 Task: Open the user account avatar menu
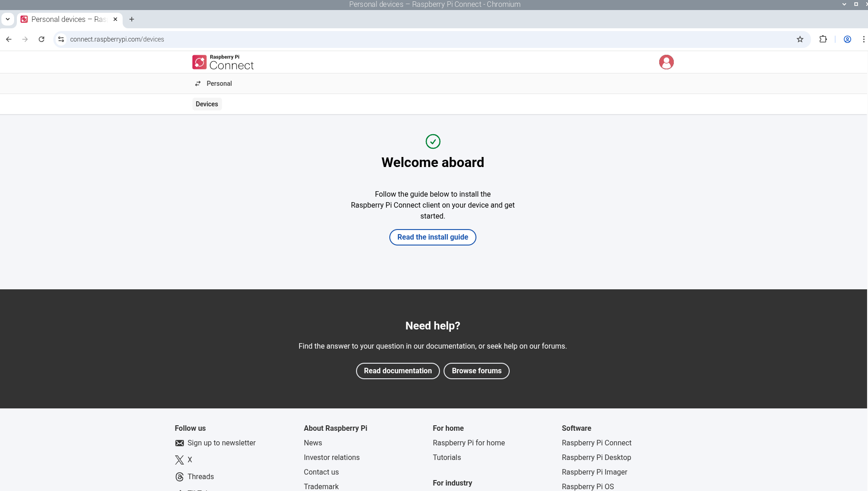pyautogui.click(x=666, y=62)
